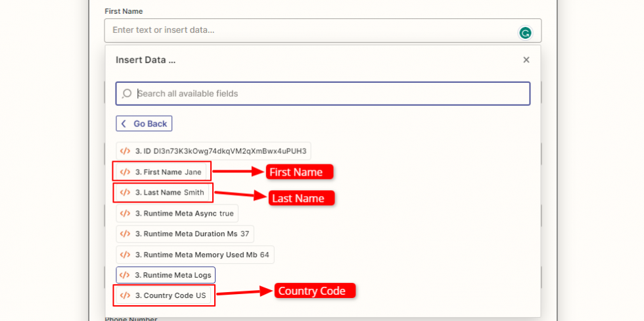Click the First Name text input field

tap(309, 30)
